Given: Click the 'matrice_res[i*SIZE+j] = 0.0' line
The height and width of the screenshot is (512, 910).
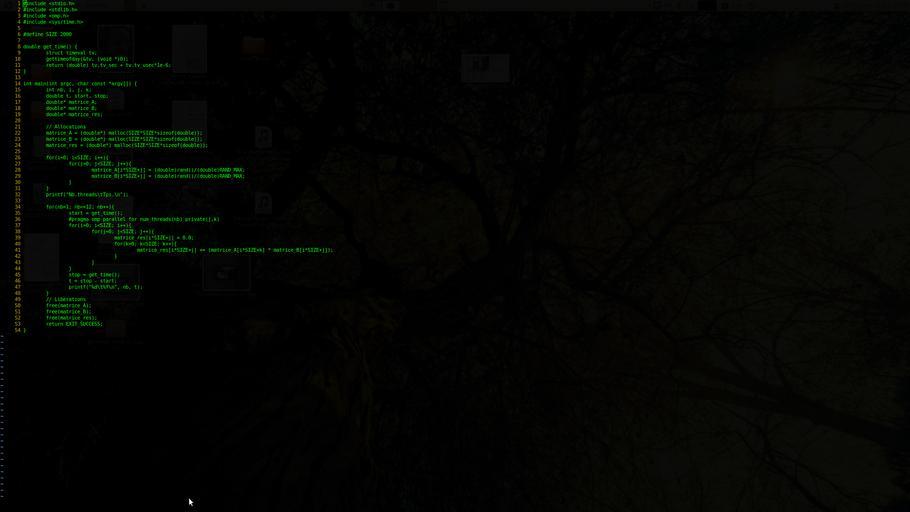Looking at the screenshot, I should pyautogui.click(x=153, y=238).
